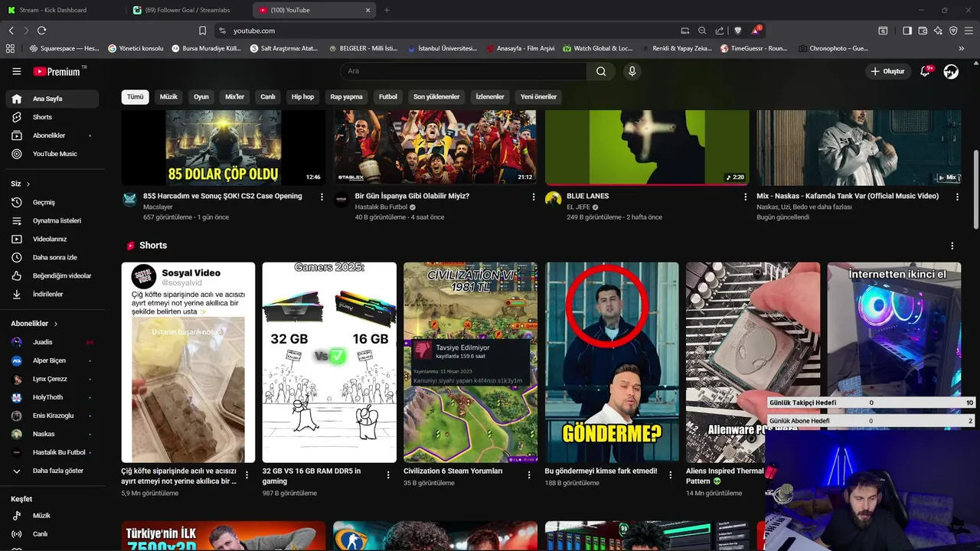The image size is (980, 551).
Task: Click the YouTube Premium logo
Action: 57,71
